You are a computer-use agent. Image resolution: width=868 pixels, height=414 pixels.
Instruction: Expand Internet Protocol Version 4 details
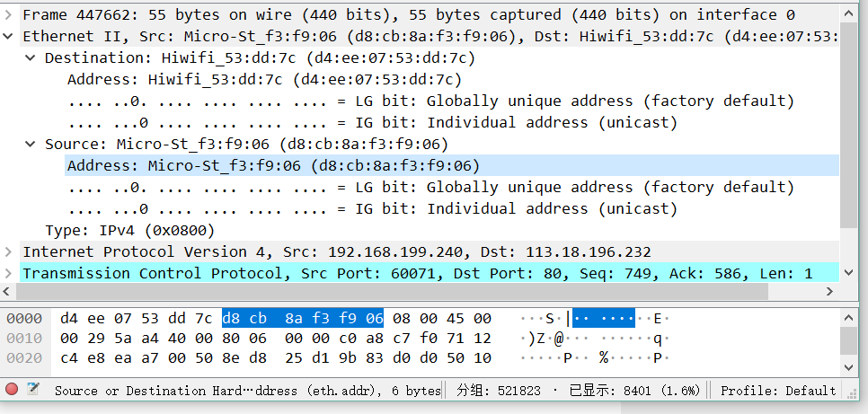(x=8, y=251)
